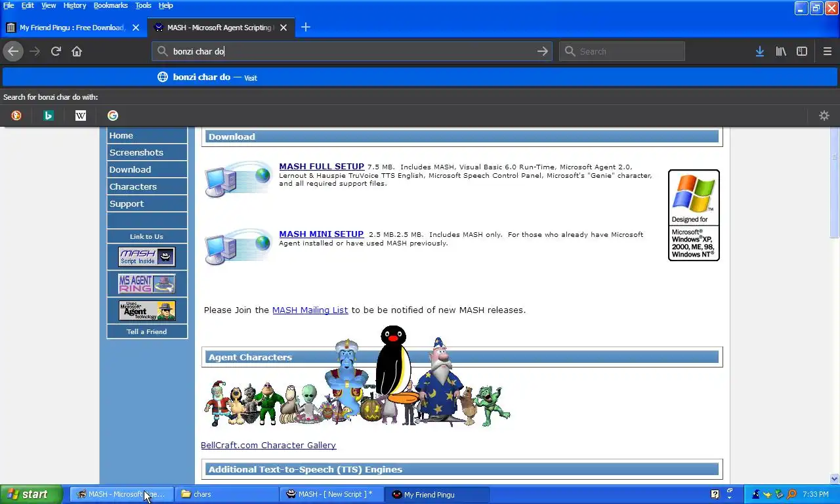Search with Bing one-off icon

tap(48, 115)
